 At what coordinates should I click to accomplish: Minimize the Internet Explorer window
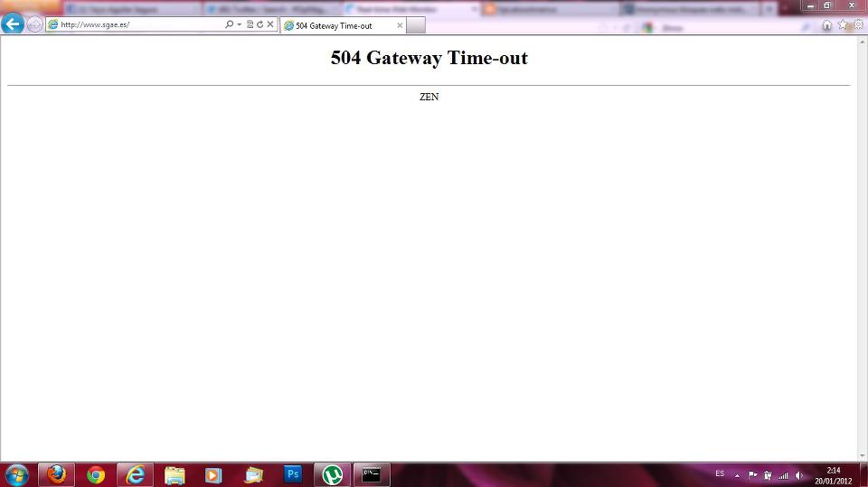click(810, 5)
